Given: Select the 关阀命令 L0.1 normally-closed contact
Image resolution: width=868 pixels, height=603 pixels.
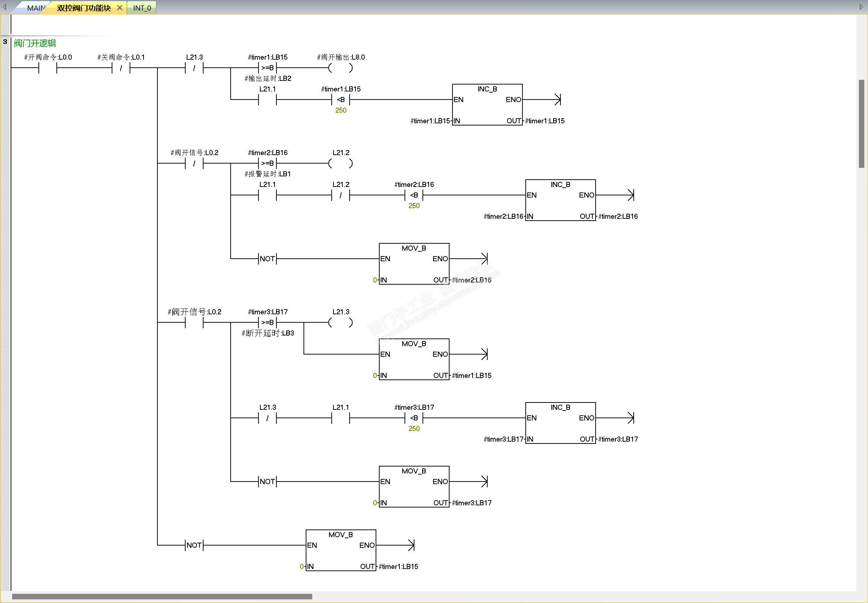Looking at the screenshot, I should coord(120,68).
